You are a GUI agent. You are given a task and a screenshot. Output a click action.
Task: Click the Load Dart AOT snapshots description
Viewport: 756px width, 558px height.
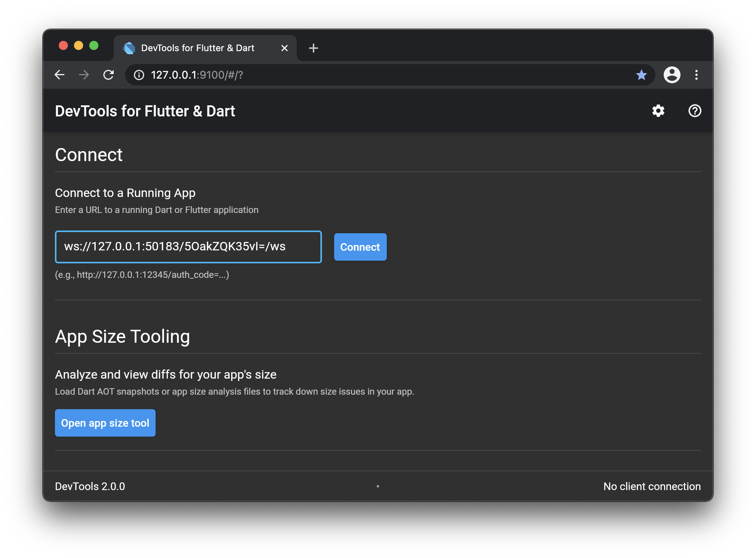pyautogui.click(x=235, y=392)
